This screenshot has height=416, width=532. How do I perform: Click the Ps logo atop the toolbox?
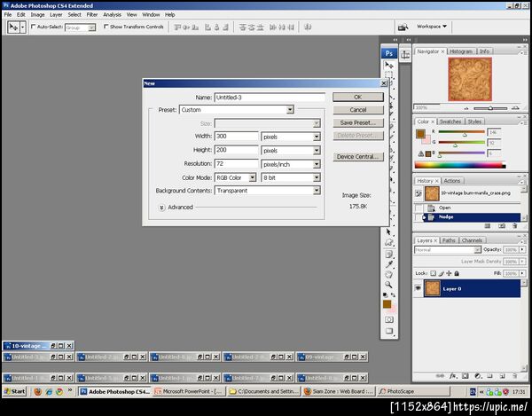point(389,53)
